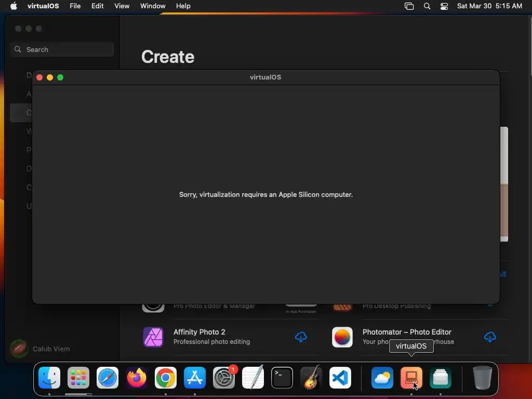Download Affinity Photo 2 via cloud icon
Image resolution: width=532 pixels, height=399 pixels.
point(301,337)
